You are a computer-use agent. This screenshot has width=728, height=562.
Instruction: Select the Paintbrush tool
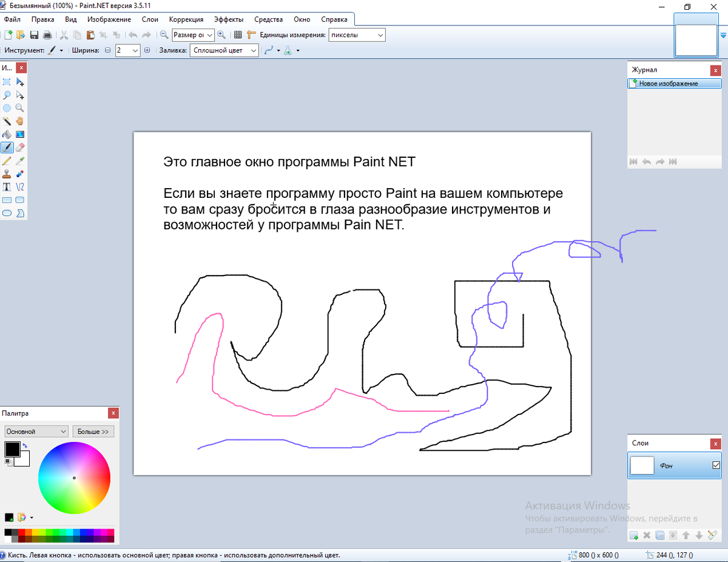(x=7, y=147)
